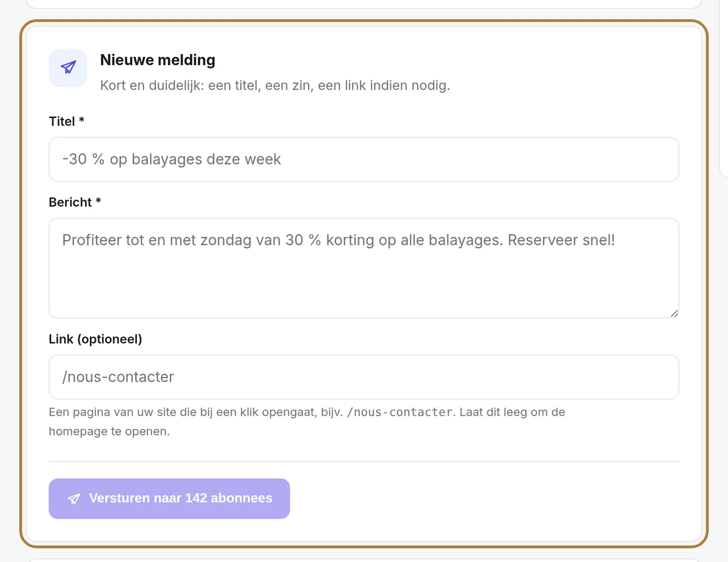Viewport: 728px width, 562px height.
Task: Focus the Titel input field
Action: (363, 159)
